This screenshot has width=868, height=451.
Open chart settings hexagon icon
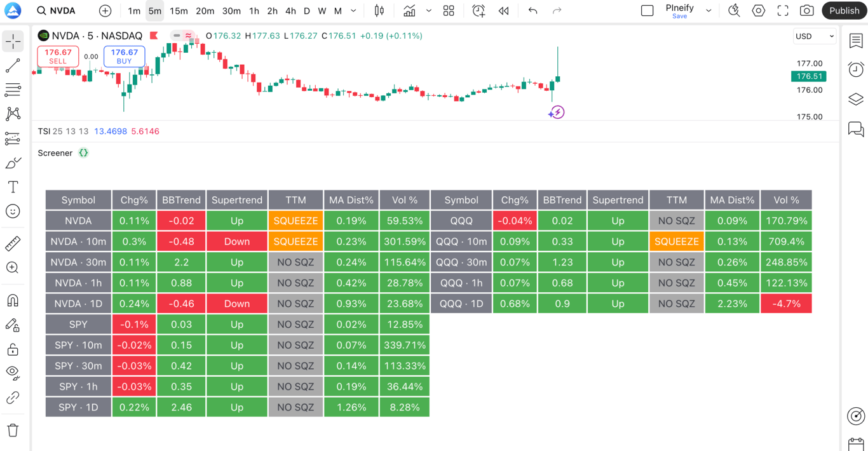[758, 11]
